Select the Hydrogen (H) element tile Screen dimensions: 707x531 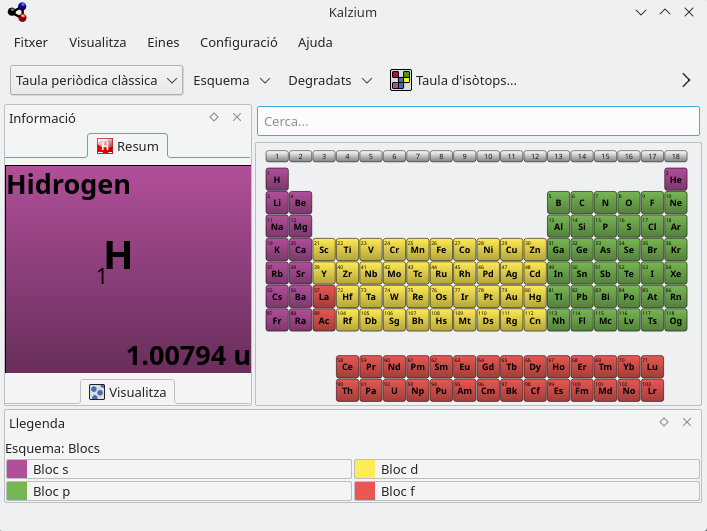(x=277, y=179)
